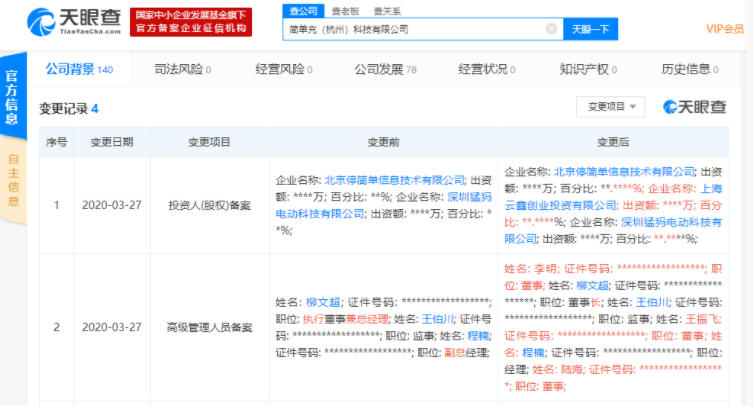753x407 pixels.
Task: Open the 公司发展 78 tab
Action: tap(385, 69)
